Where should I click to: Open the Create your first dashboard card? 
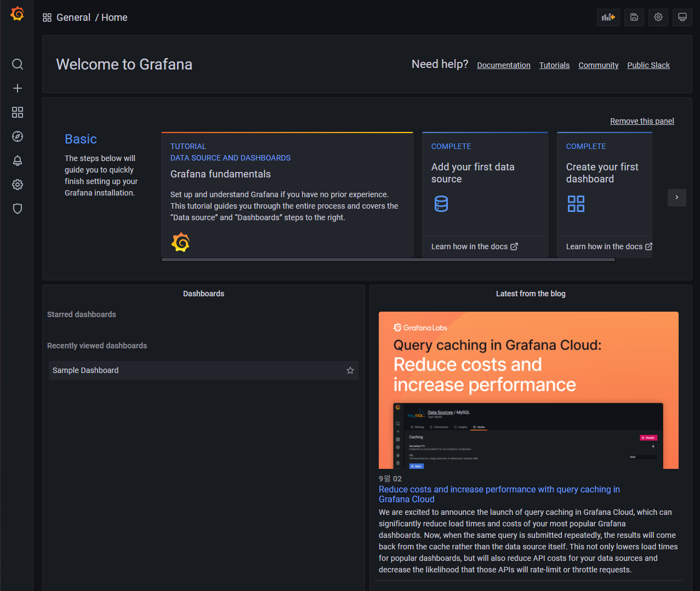click(x=605, y=184)
